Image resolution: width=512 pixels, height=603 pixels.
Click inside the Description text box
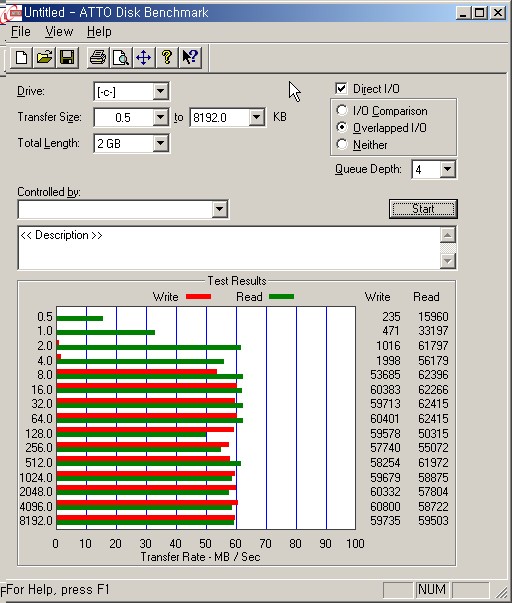coord(228,248)
